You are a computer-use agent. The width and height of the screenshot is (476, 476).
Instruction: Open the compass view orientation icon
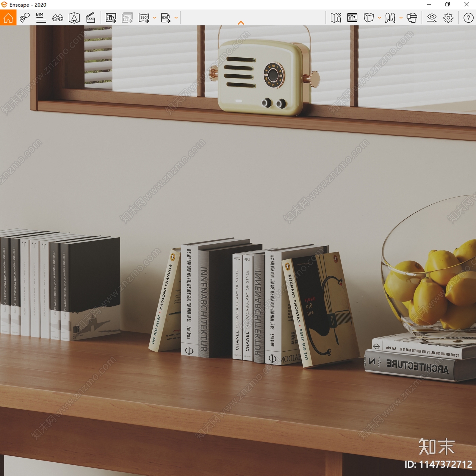(74, 18)
